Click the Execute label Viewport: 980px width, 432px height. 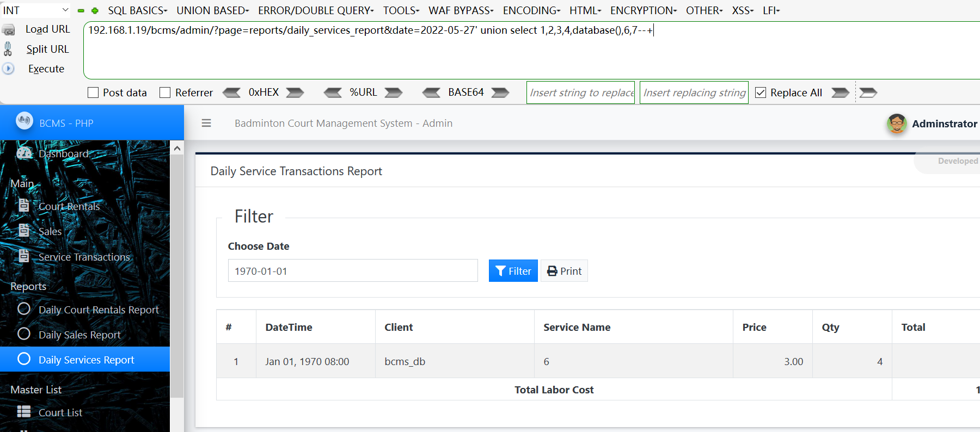pyautogui.click(x=46, y=69)
